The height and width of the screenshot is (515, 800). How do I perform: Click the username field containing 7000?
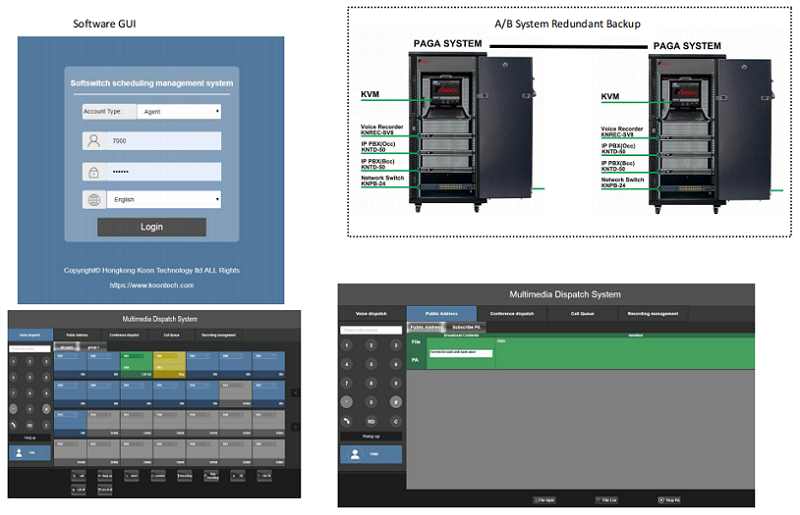click(164, 142)
